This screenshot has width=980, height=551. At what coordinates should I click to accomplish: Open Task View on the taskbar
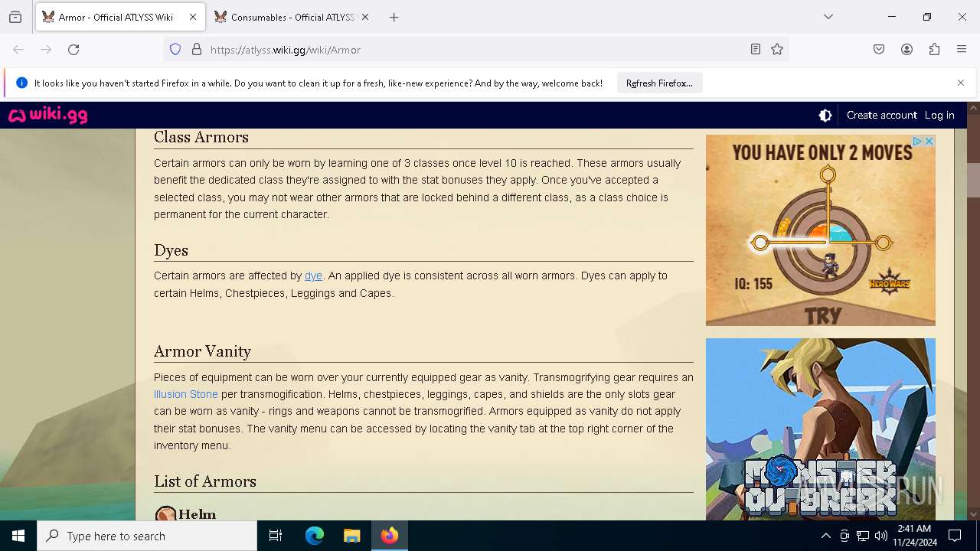[x=276, y=536]
